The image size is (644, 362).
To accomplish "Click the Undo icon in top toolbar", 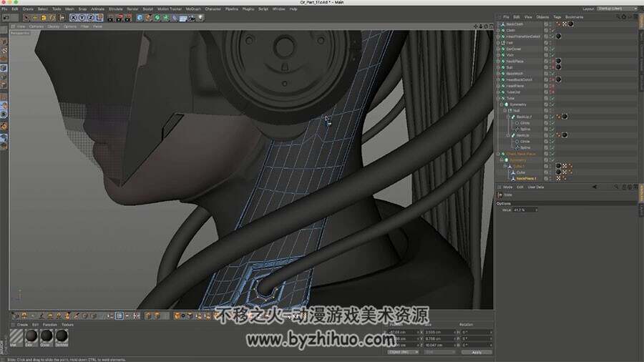I will click(6, 18).
